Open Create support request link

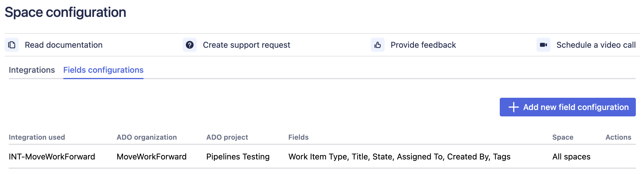tap(247, 45)
